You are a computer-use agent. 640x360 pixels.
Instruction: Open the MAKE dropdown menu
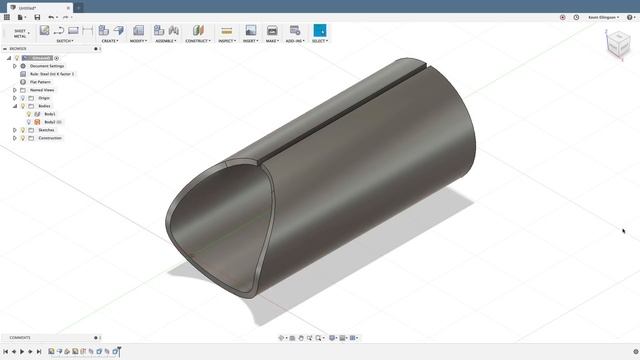272,41
